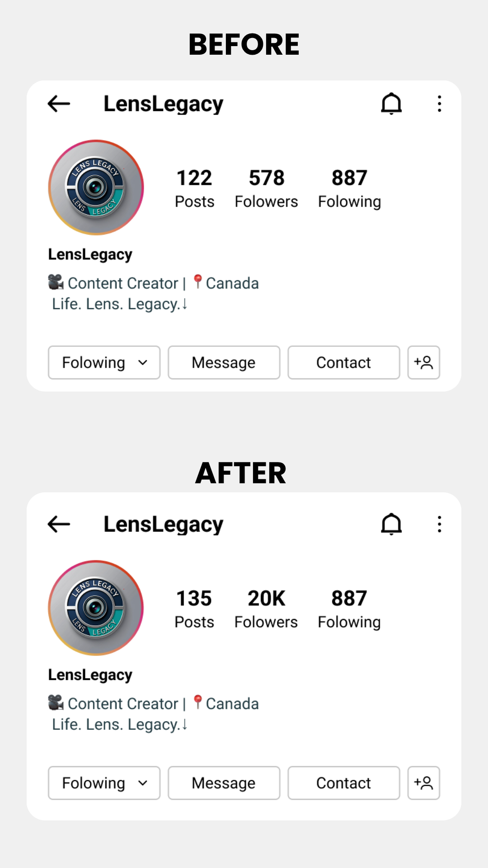The width and height of the screenshot is (488, 868).
Task: Open the 887 Folowing count in BEFORE card
Action: 350,189
